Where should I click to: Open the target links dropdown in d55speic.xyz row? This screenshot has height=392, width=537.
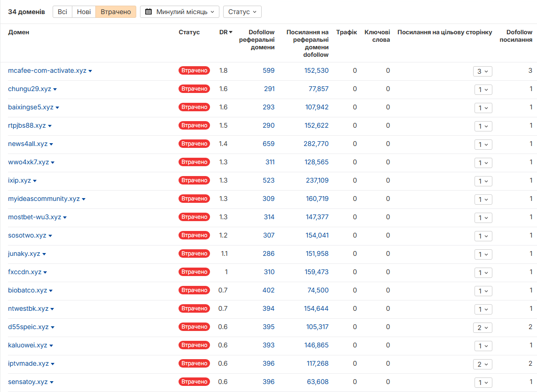(483, 328)
